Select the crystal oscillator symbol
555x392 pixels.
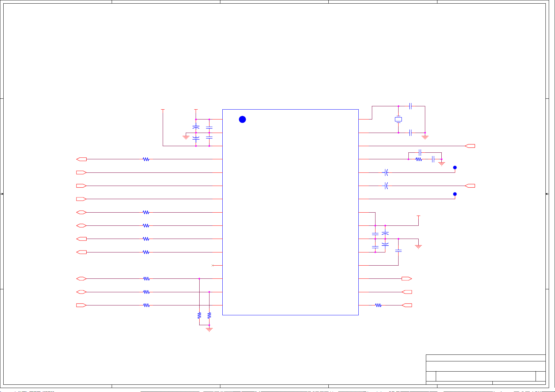[x=399, y=119]
